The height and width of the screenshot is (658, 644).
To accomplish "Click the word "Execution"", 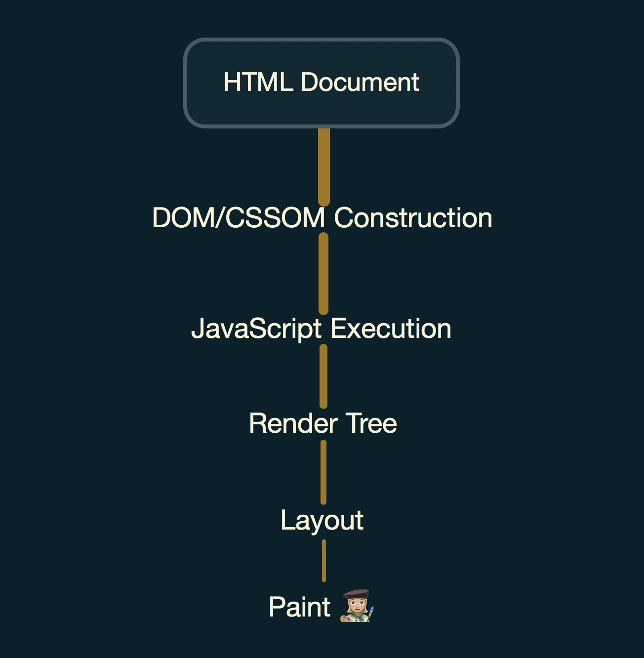I will 391,329.
